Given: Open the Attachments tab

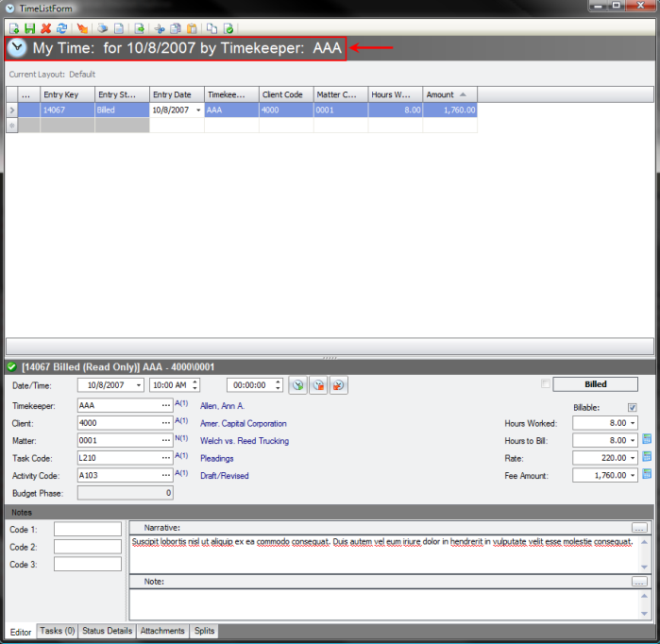Looking at the screenshot, I should (162, 631).
